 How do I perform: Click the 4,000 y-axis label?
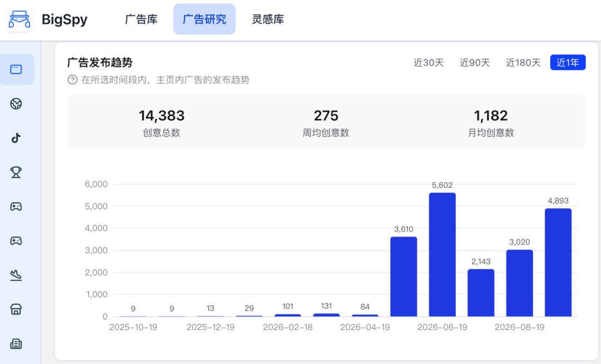(x=96, y=228)
